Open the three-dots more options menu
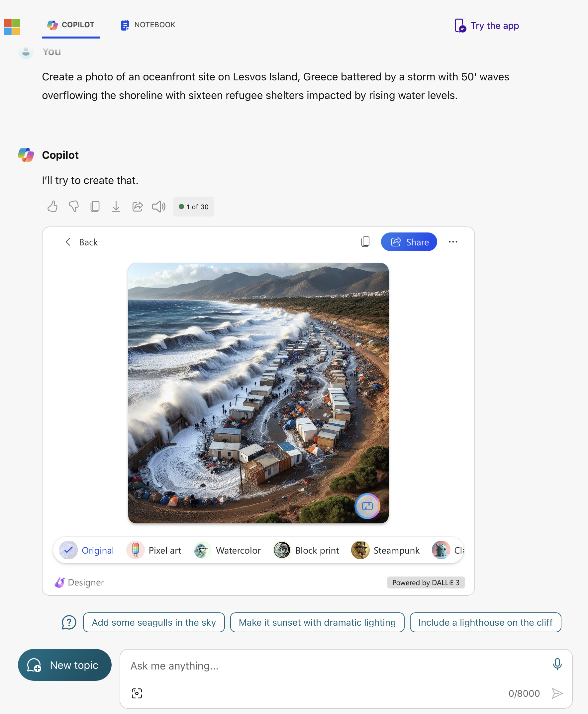 pos(453,242)
